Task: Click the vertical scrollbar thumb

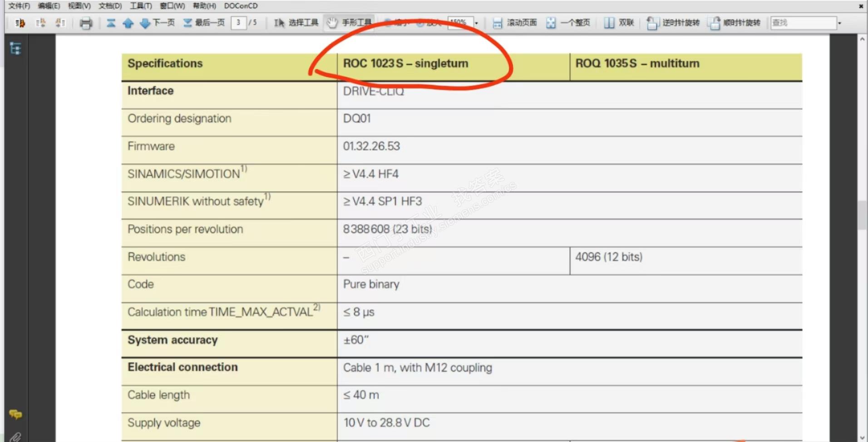Action: pos(862,216)
